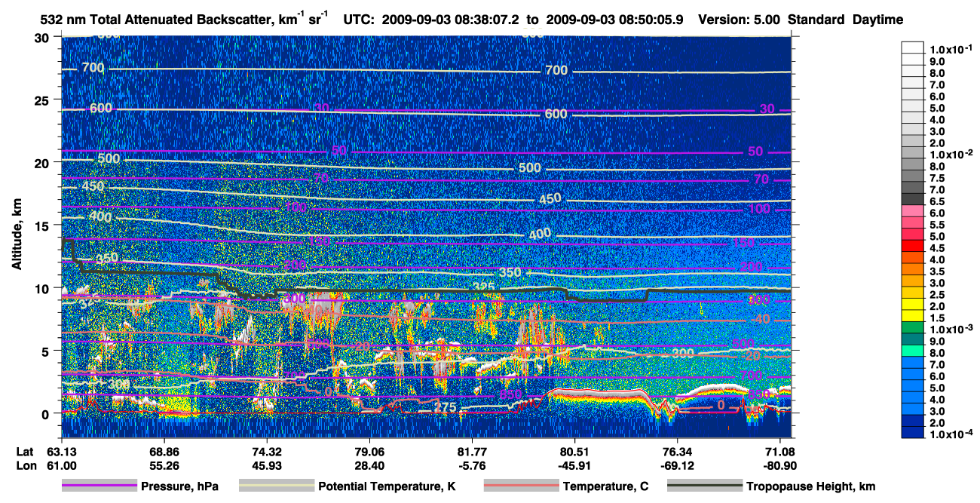The height and width of the screenshot is (503, 980).
Task: Click the Temperature legend line sample
Action: 520,486
